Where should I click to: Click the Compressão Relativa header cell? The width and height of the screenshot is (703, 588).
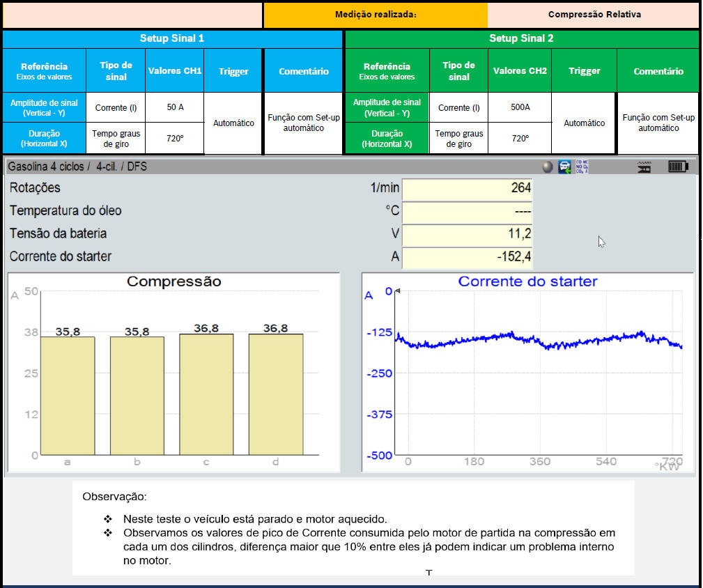(594, 15)
